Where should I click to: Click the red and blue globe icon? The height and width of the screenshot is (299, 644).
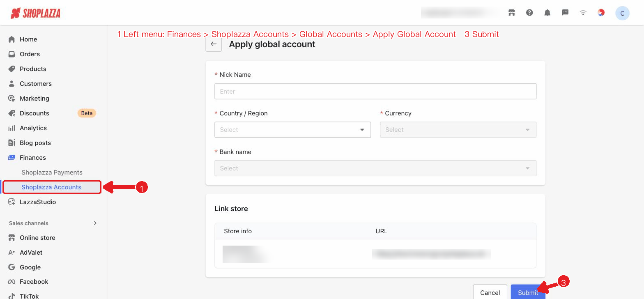coord(601,13)
